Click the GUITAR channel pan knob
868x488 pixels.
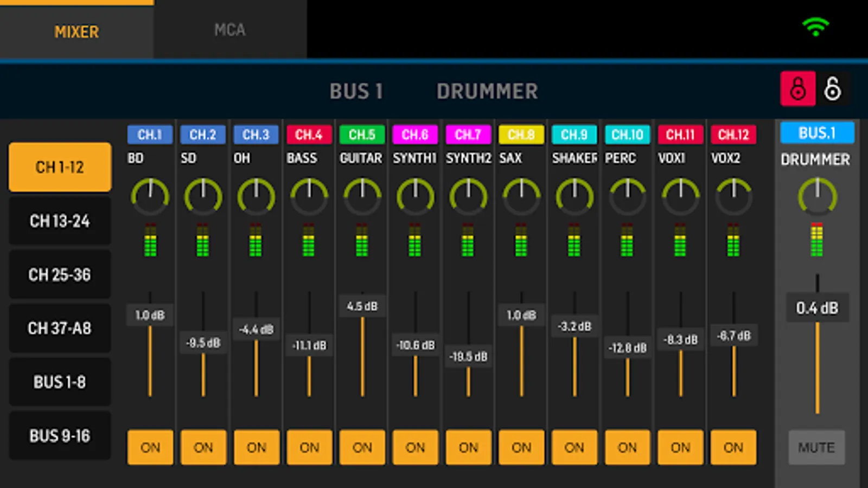pos(362,197)
